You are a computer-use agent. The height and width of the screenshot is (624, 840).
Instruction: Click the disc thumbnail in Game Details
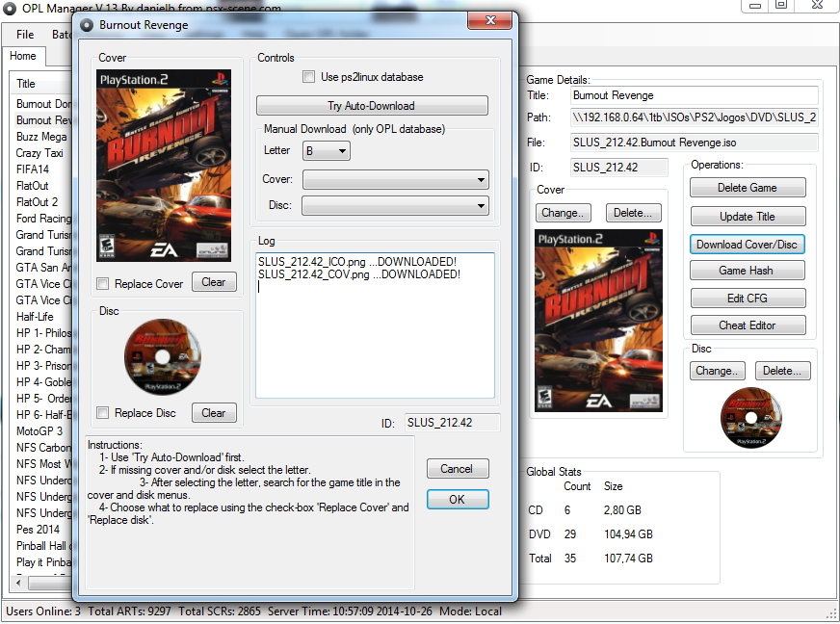(751, 417)
